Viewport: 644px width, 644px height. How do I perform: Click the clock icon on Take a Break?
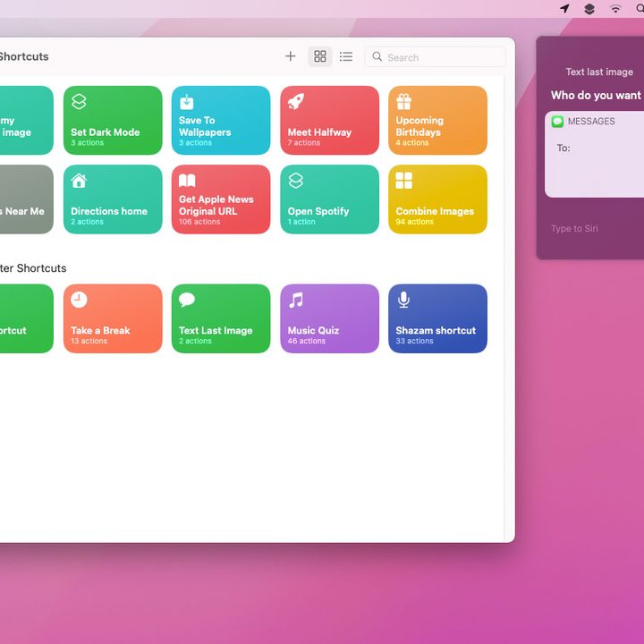point(79,300)
